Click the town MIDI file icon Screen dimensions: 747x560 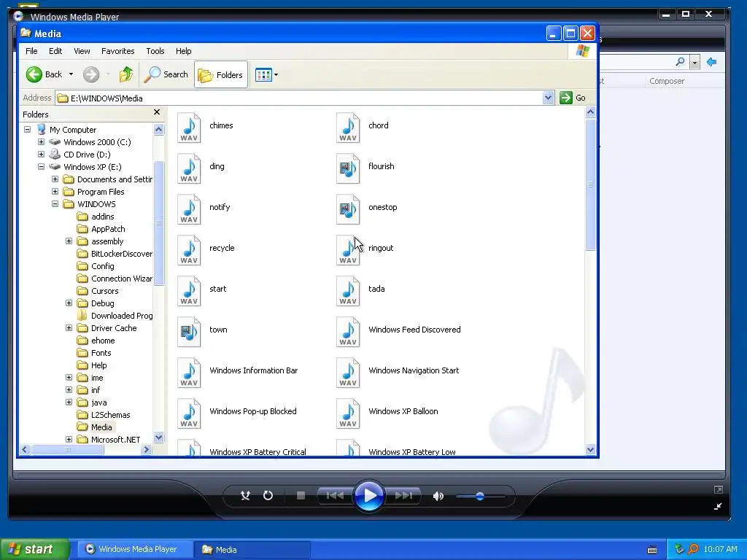[x=189, y=332]
